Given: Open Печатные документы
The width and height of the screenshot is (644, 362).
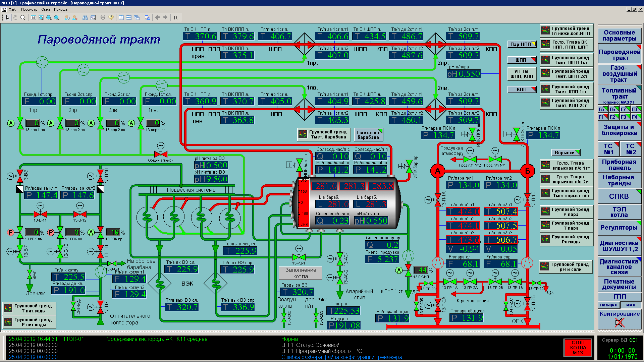Looking at the screenshot, I should tap(619, 284).
